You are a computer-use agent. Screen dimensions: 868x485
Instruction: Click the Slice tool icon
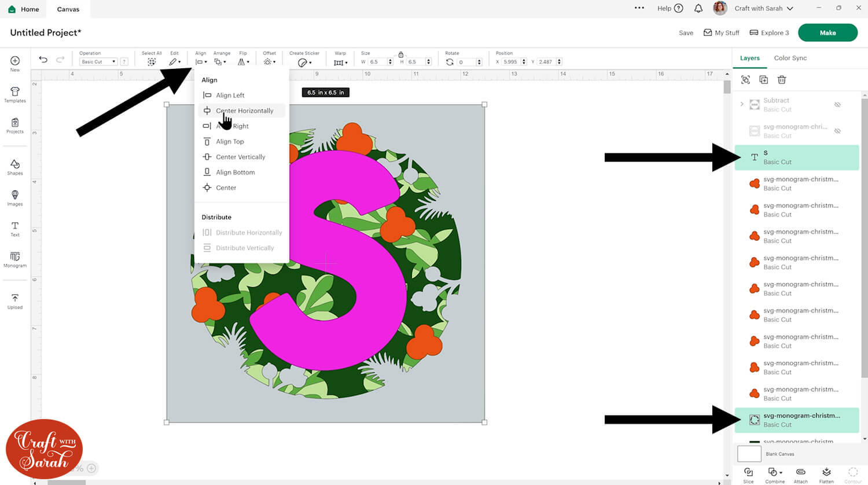748,475
